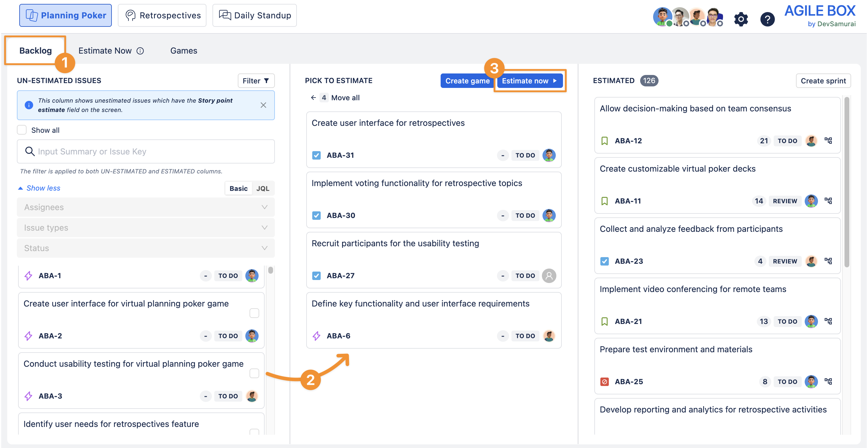The image size is (868, 448).
Task: Click the ABA-6 lightning epic icon
Action: pyautogui.click(x=316, y=336)
